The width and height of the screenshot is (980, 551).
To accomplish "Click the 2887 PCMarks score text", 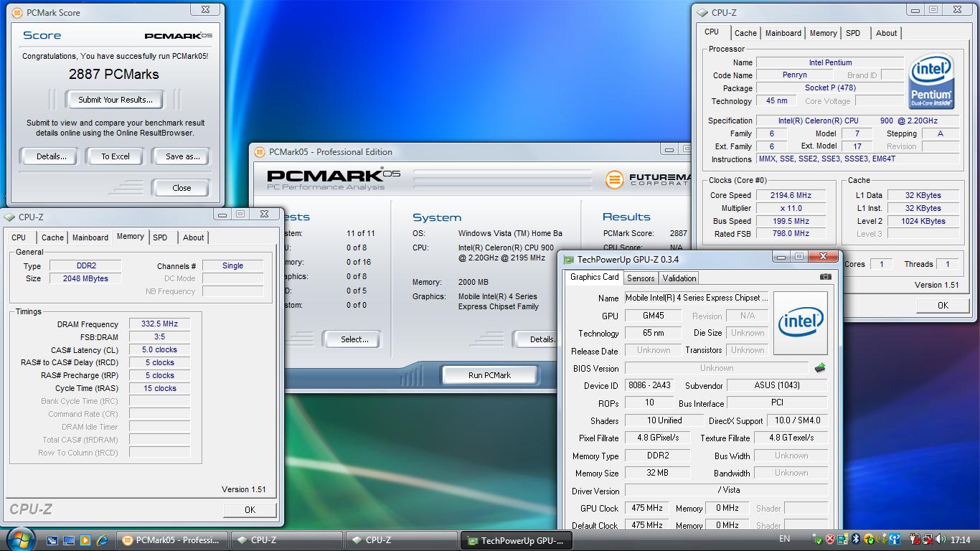I will (114, 74).
